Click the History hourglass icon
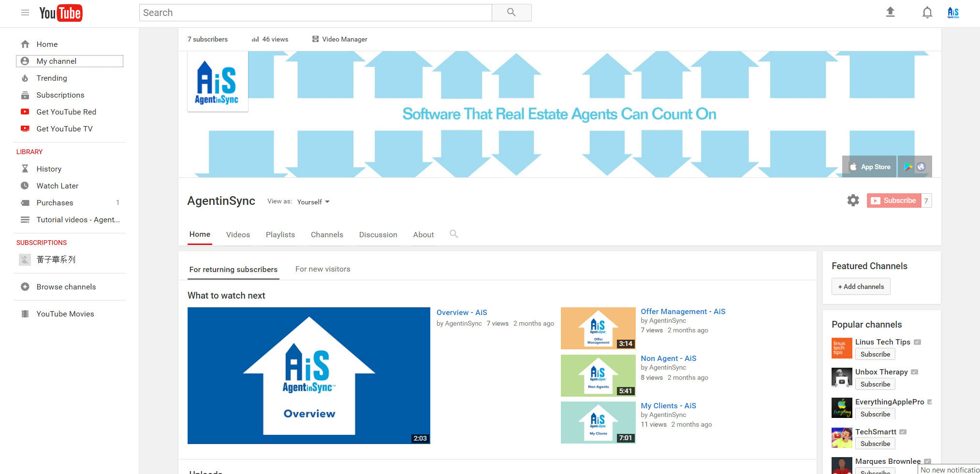 [x=25, y=169]
